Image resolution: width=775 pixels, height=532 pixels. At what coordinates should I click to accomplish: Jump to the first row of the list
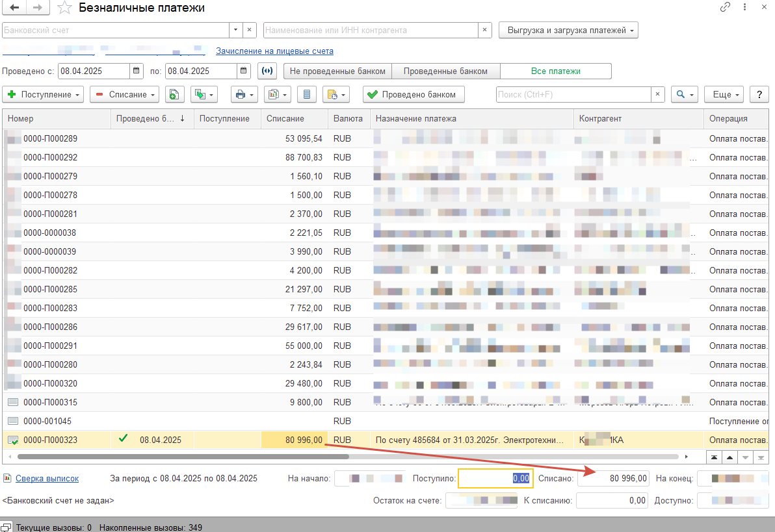coord(714,457)
